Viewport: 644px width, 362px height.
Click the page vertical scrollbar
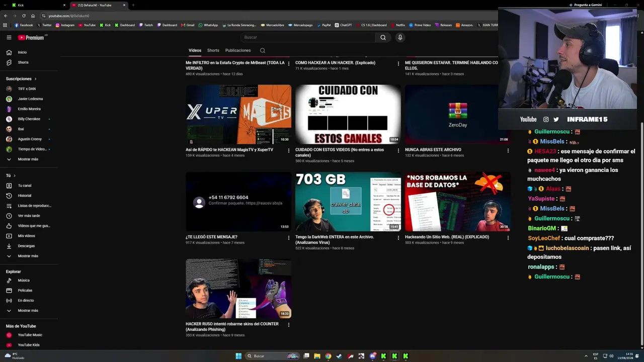[641, 233]
